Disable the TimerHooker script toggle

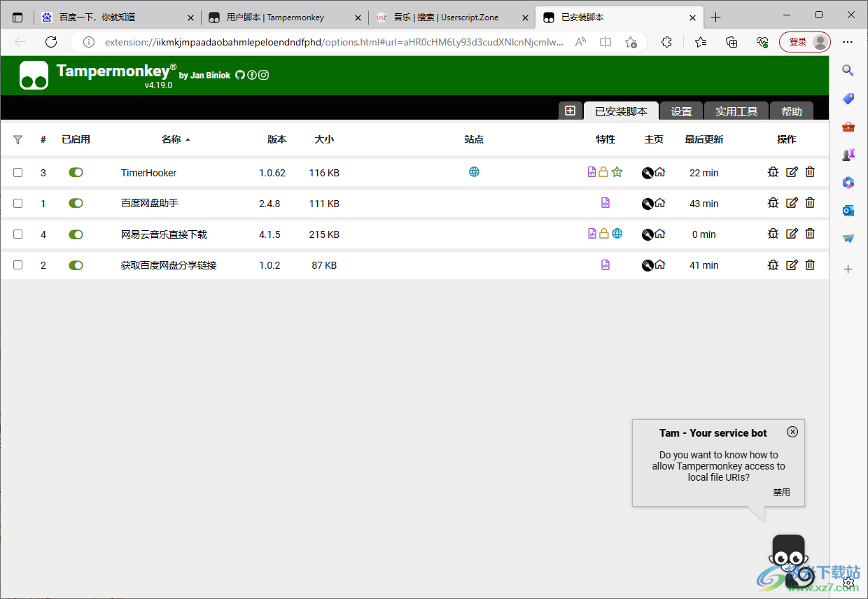[76, 172]
